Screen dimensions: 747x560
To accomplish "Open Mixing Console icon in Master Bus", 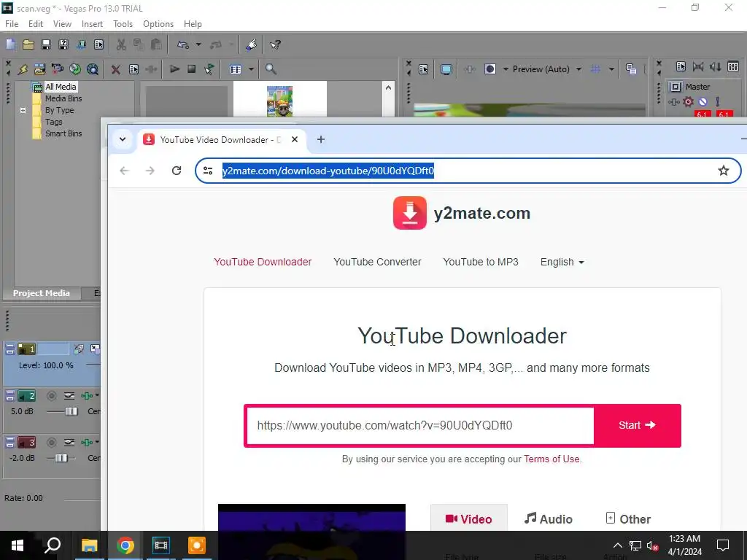I will click(x=733, y=66).
